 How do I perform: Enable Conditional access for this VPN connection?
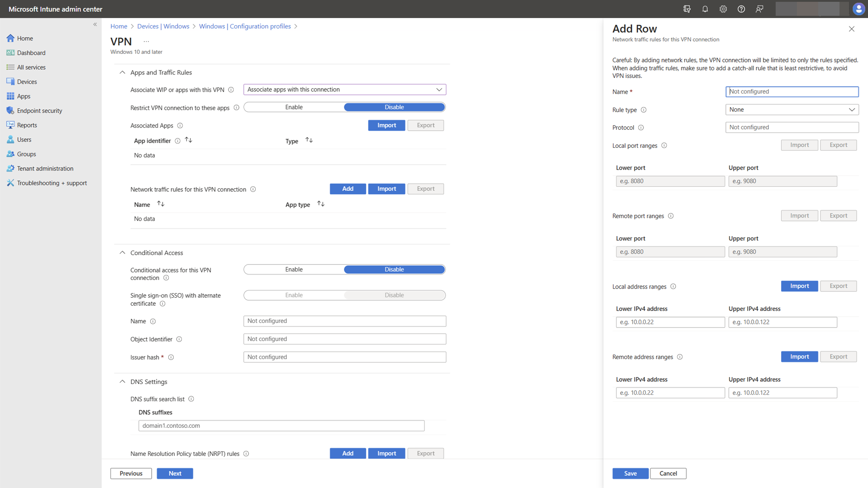coord(294,270)
